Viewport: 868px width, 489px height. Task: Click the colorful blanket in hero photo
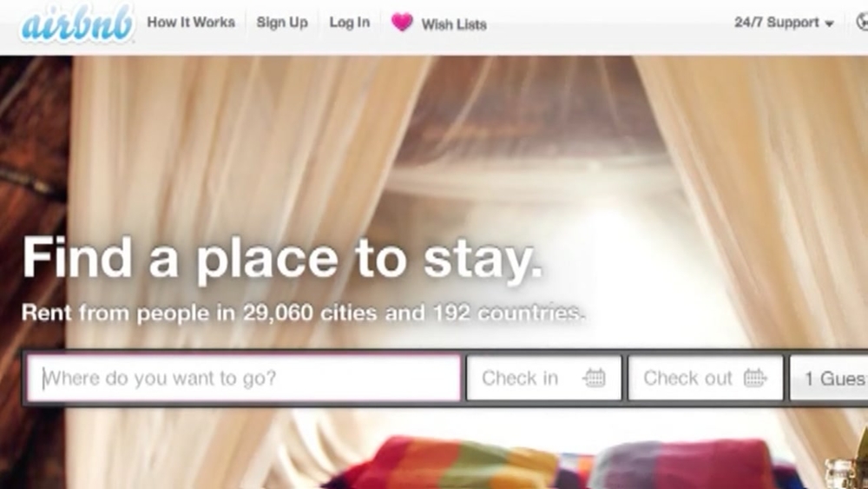click(554, 464)
